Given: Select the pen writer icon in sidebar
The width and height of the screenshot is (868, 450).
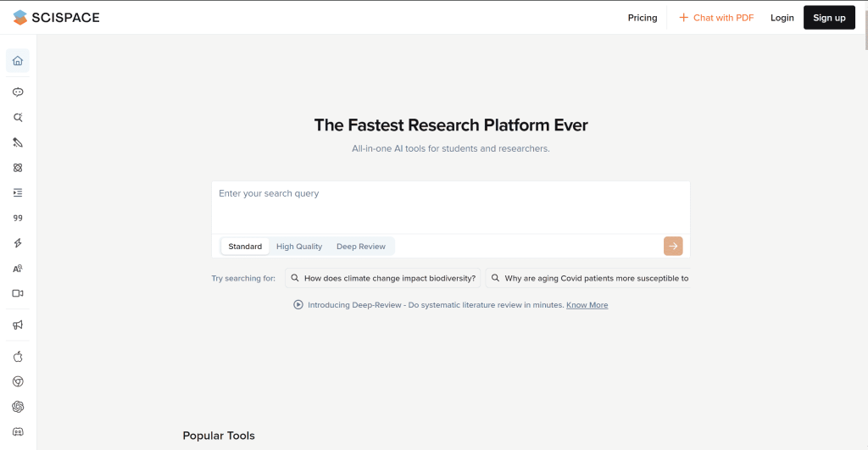Looking at the screenshot, I should (18, 142).
